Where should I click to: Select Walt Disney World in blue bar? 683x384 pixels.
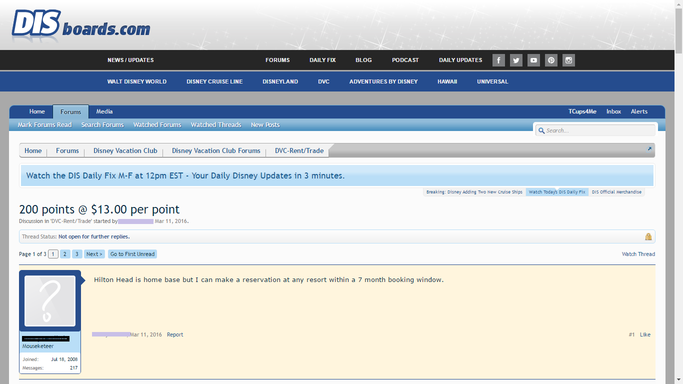point(137,81)
